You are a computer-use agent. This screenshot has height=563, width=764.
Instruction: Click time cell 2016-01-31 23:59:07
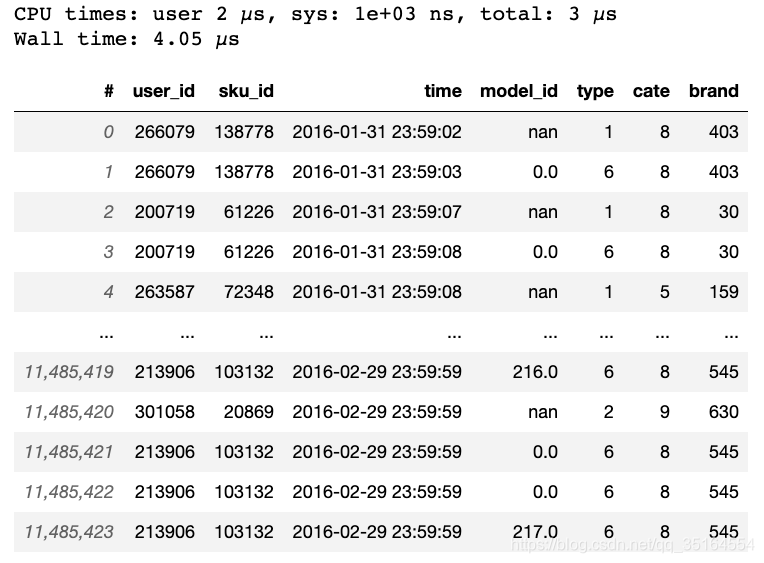(377, 212)
